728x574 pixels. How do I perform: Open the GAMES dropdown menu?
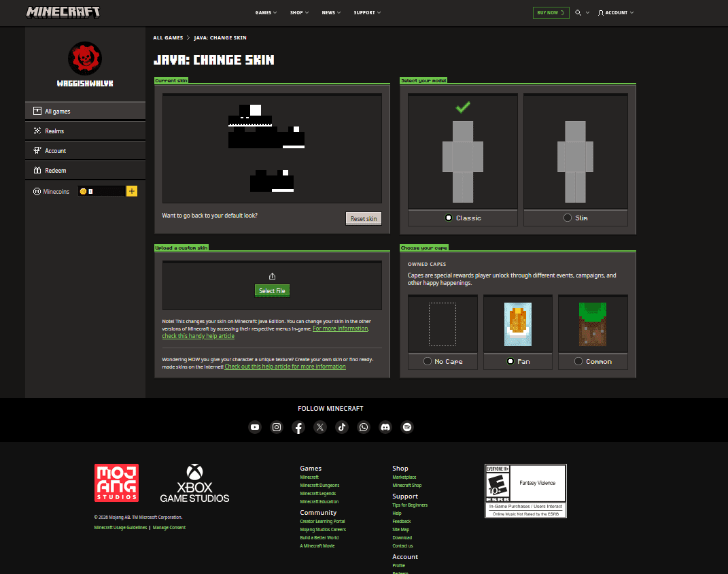click(x=265, y=12)
